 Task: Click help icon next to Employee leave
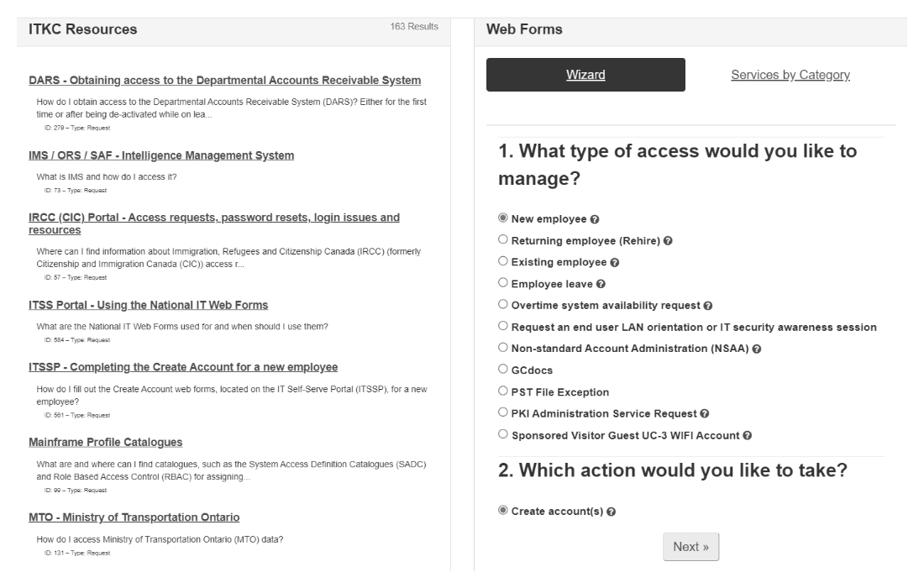pos(601,285)
